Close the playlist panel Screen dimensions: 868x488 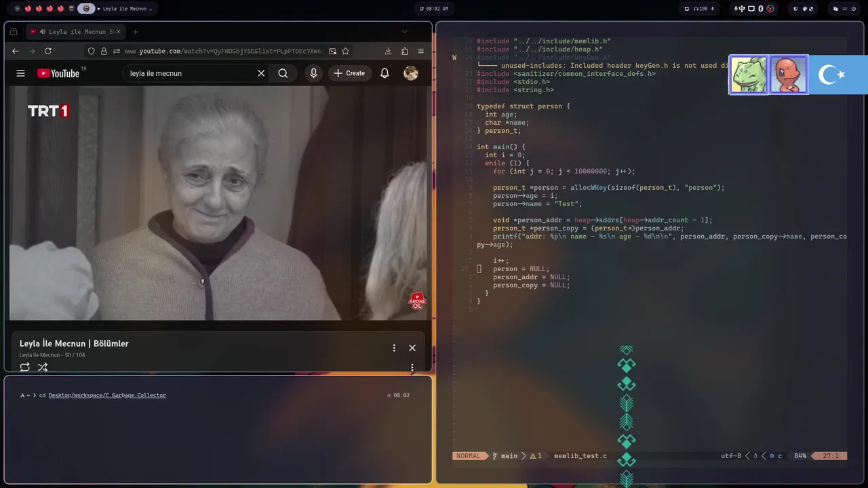[x=412, y=348]
